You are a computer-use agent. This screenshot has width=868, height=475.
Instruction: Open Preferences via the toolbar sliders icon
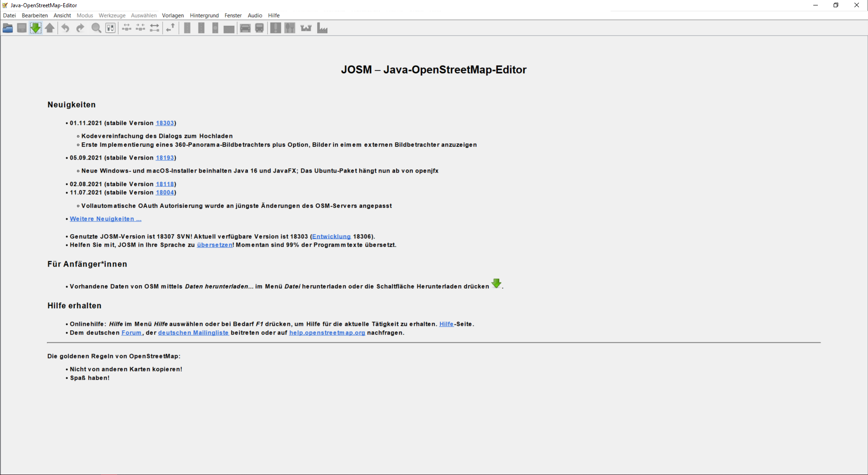coord(110,28)
